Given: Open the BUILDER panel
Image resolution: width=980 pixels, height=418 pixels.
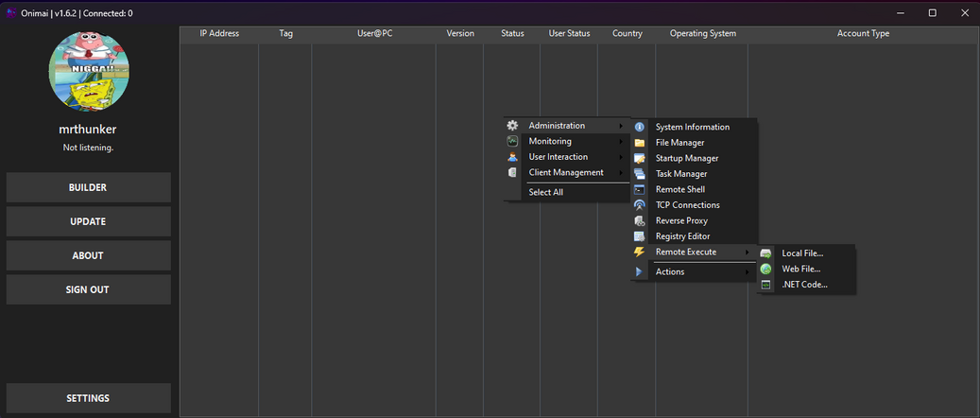Looking at the screenshot, I should 88,187.
